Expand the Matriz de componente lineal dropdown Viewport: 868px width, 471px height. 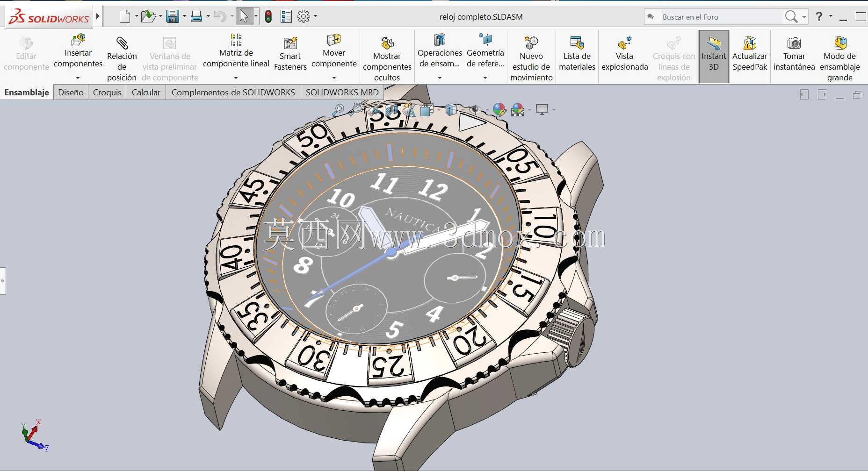coord(236,78)
